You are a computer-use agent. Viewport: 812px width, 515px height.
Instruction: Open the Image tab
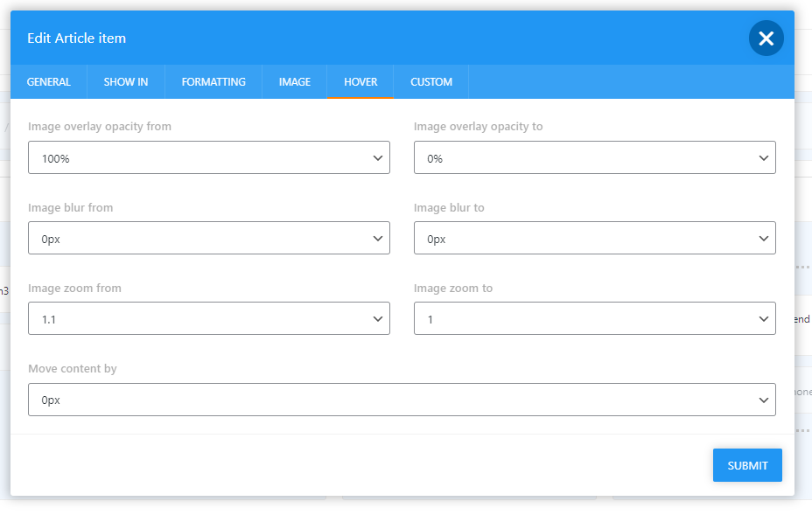pos(295,82)
